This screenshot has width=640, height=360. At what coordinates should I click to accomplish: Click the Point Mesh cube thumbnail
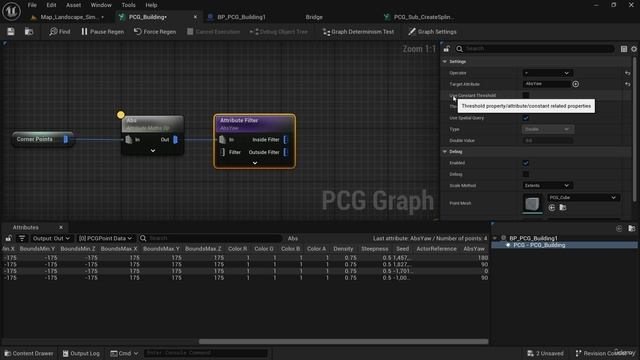click(532, 203)
